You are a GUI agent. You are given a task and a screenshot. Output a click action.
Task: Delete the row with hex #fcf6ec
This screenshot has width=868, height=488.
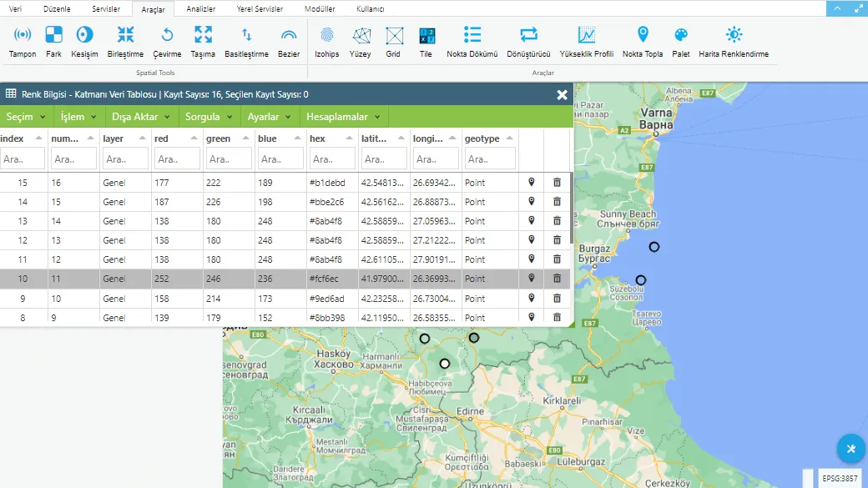click(x=557, y=278)
